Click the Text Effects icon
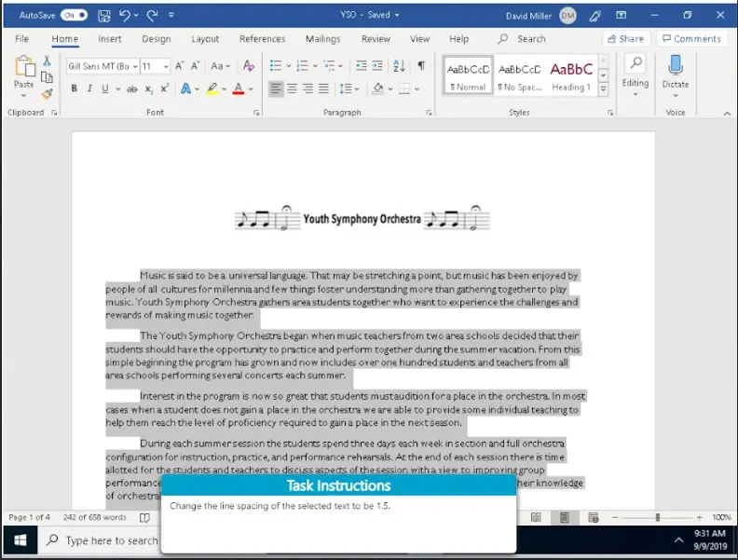738x560 pixels. [186, 89]
